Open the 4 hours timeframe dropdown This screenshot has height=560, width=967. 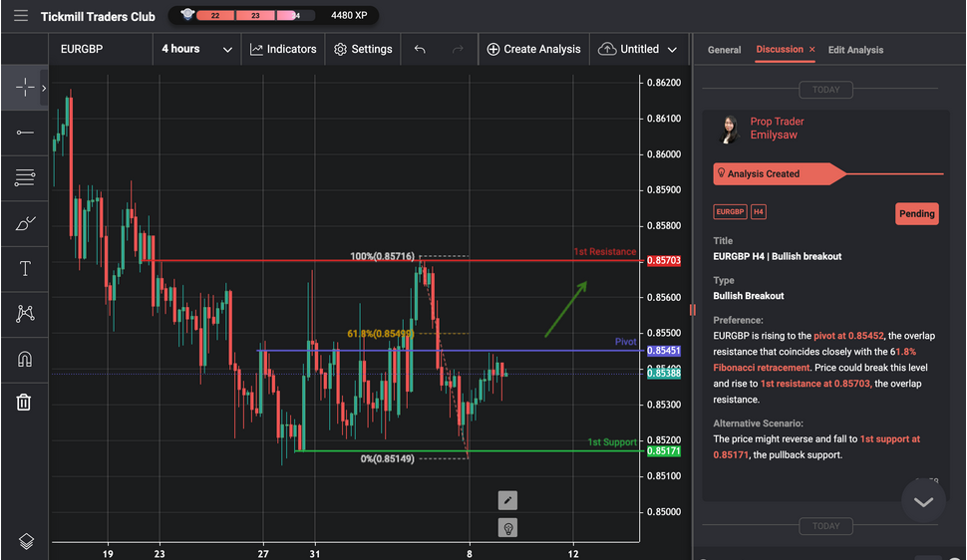click(196, 50)
